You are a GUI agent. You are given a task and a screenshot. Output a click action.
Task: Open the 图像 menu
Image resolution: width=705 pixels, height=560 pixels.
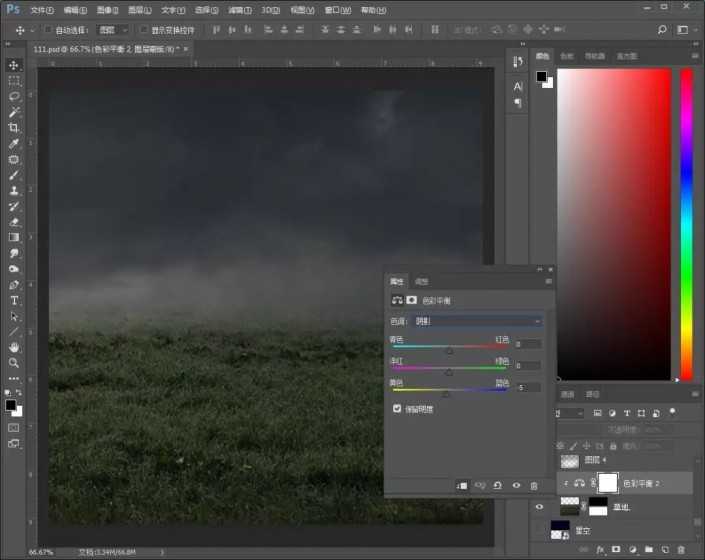coord(107,9)
